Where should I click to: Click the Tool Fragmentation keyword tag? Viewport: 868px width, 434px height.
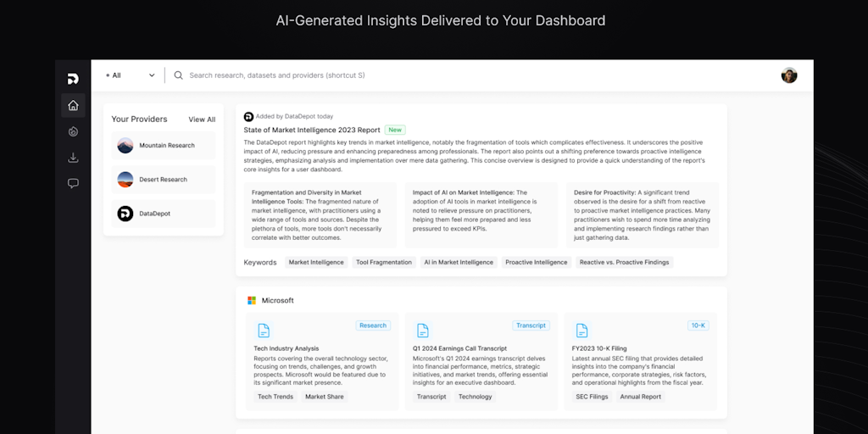(x=384, y=262)
